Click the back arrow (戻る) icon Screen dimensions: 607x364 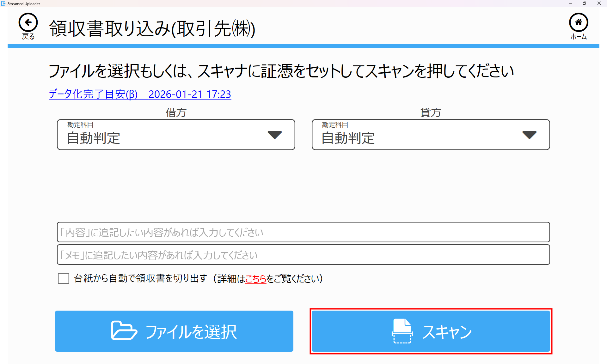(x=28, y=22)
